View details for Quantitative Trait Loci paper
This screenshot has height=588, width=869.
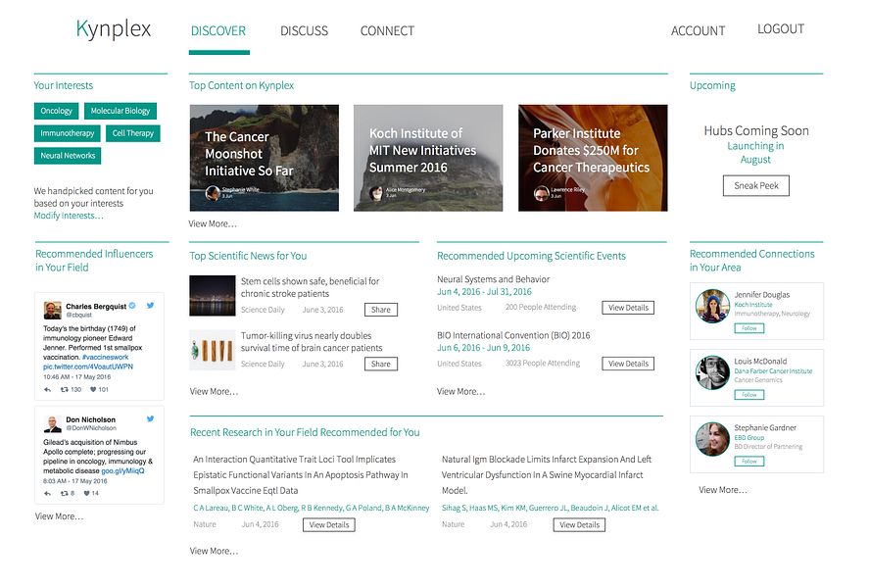(328, 525)
